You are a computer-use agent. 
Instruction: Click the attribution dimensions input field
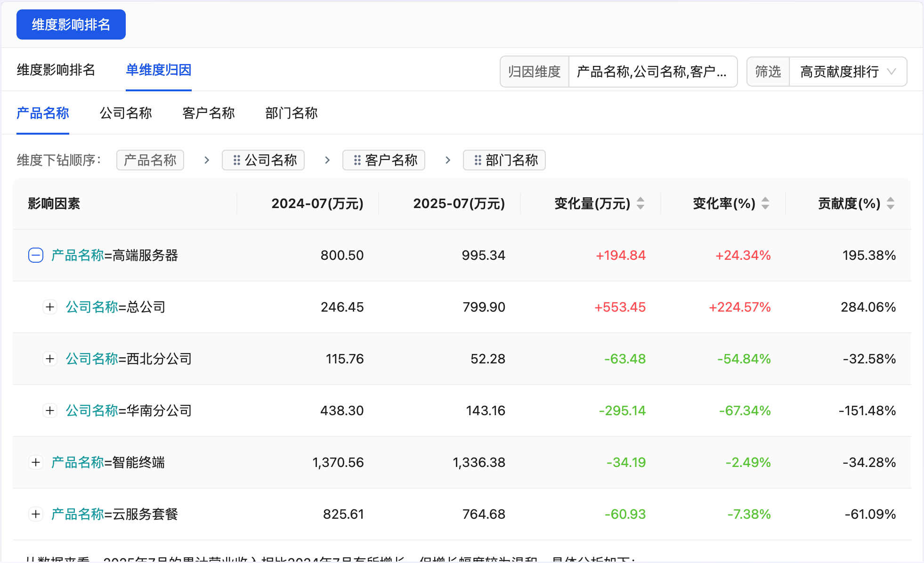[x=652, y=71]
